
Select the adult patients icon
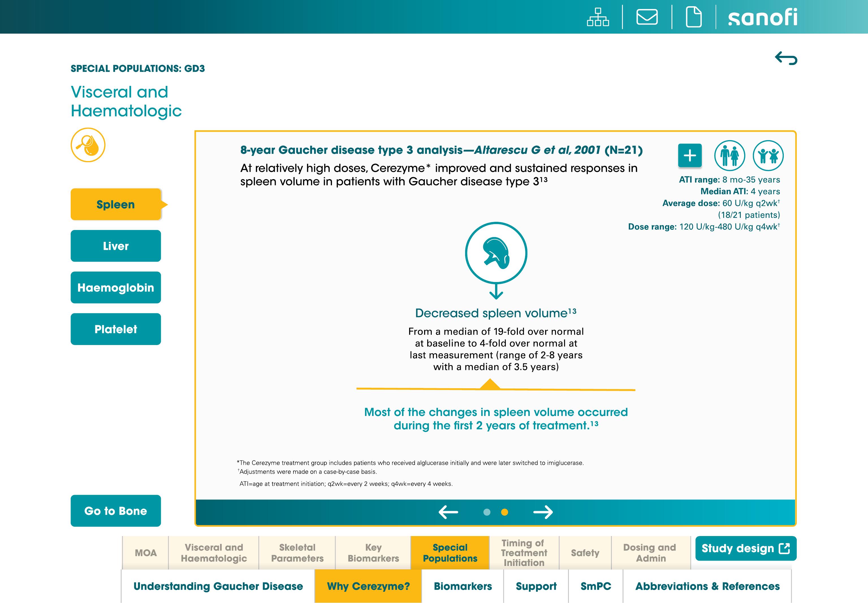[730, 155]
